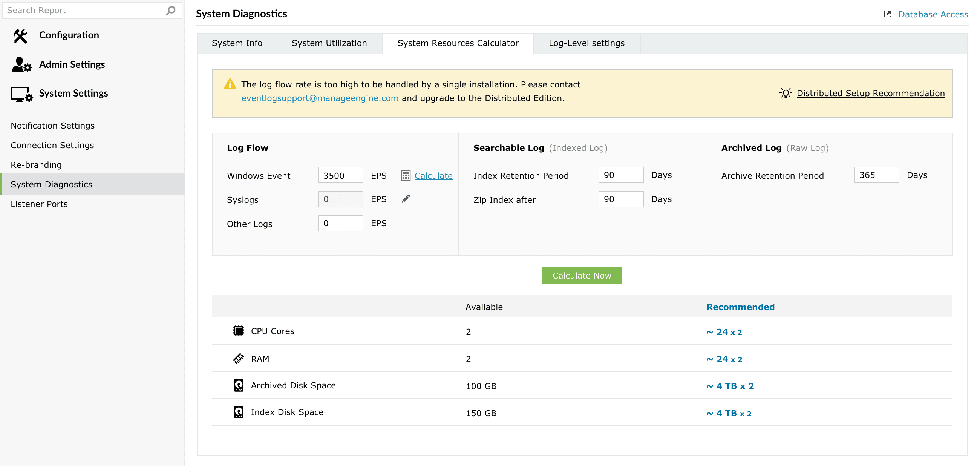
Task: Click the Database Access external-link icon
Action: (888, 14)
